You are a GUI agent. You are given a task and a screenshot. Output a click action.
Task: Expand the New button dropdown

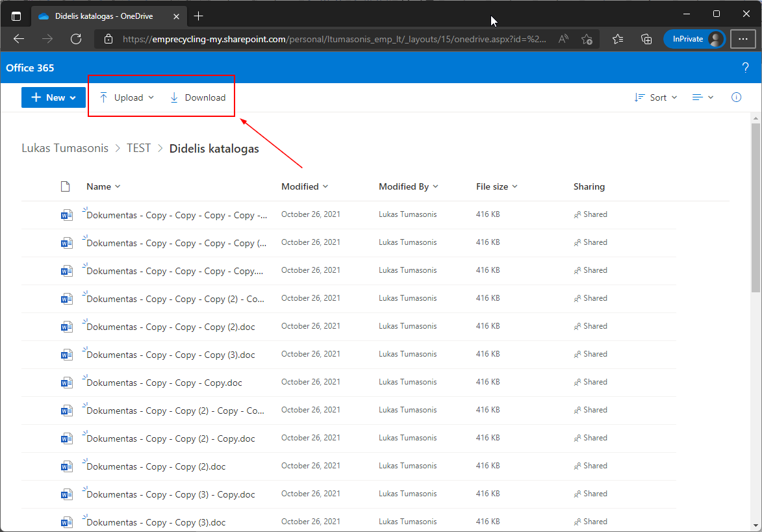(53, 97)
